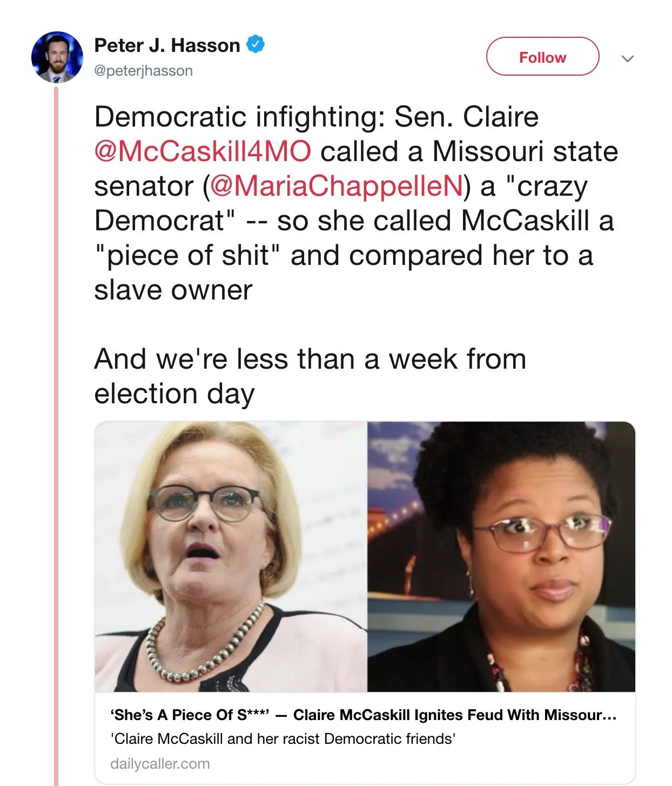The width and height of the screenshot is (672, 786).
Task: Click the photo of the blonde woman
Action: (x=231, y=557)
